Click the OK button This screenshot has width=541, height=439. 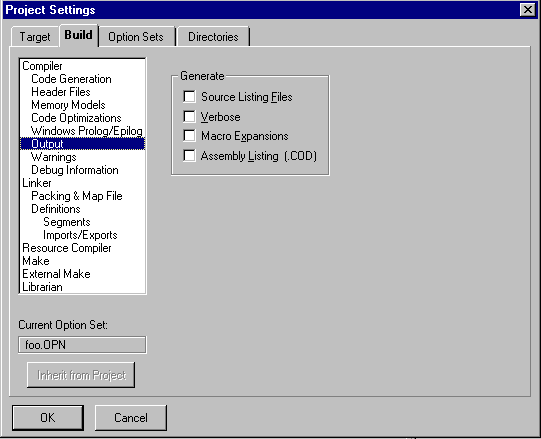(x=48, y=418)
